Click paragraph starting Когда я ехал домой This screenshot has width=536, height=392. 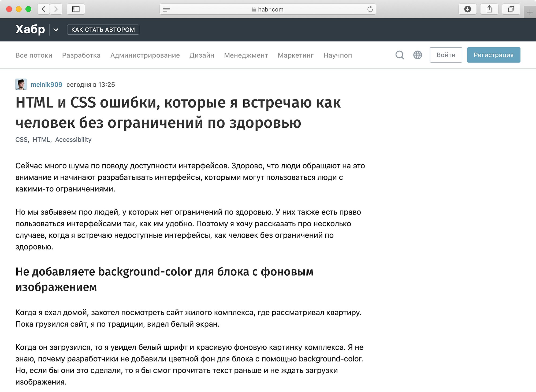188,318
